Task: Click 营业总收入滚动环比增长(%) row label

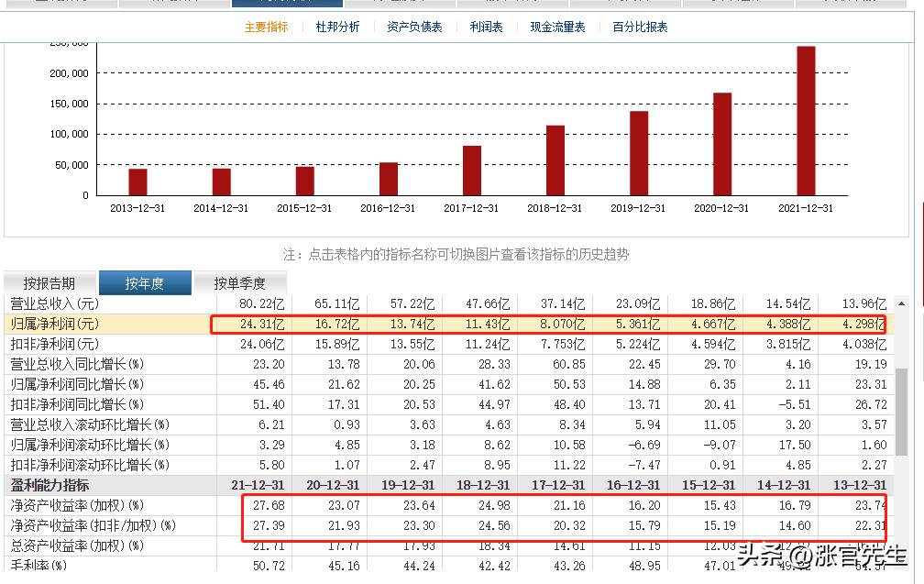Action: click(x=90, y=424)
